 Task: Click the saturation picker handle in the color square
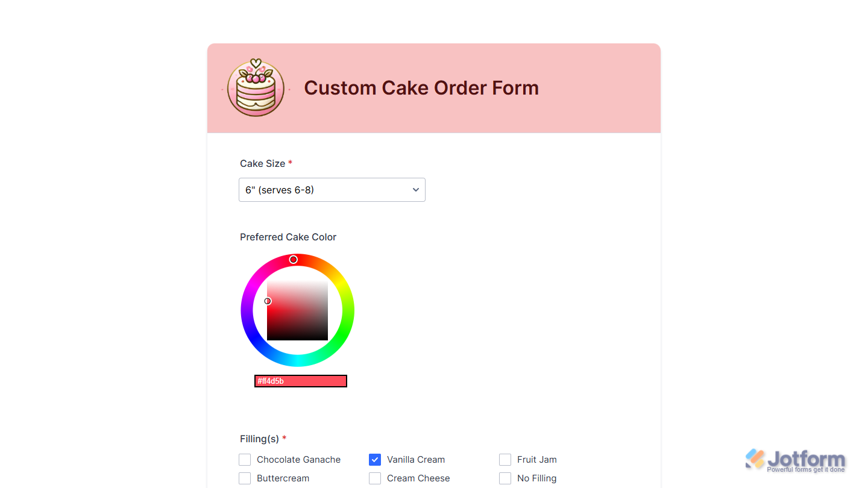click(268, 301)
